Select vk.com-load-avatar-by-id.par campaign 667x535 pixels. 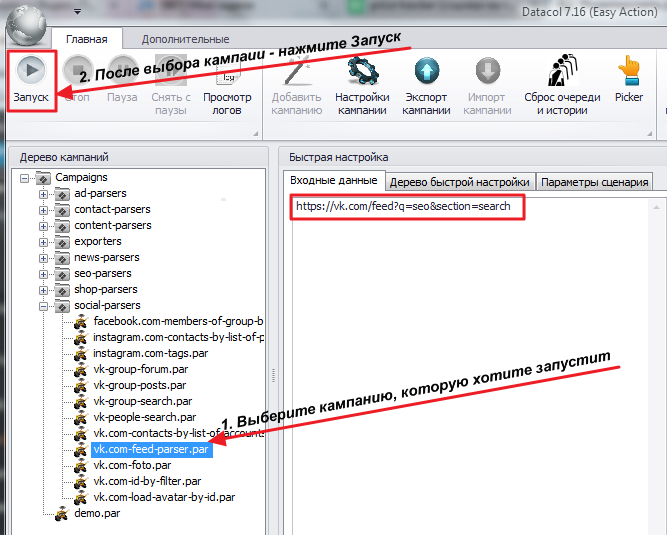coord(164,497)
